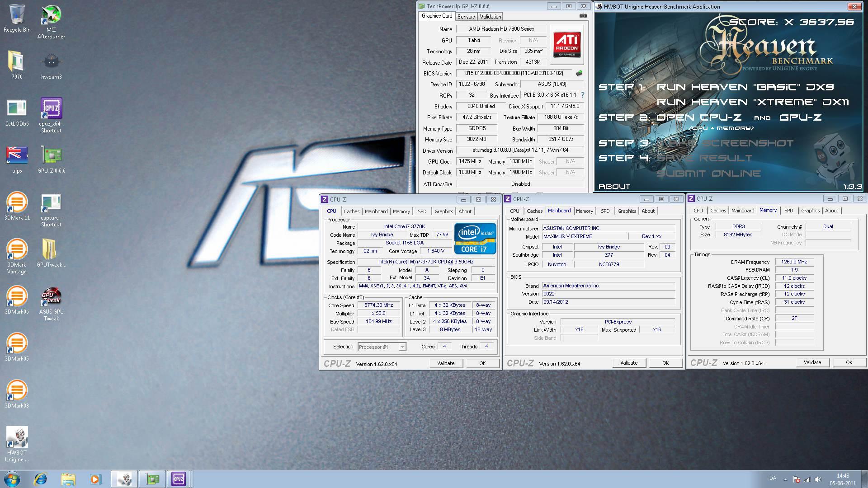Viewport: 868px width, 488px height.
Task: Click the GPU-Z screenshot camera icon
Action: coord(583,16)
